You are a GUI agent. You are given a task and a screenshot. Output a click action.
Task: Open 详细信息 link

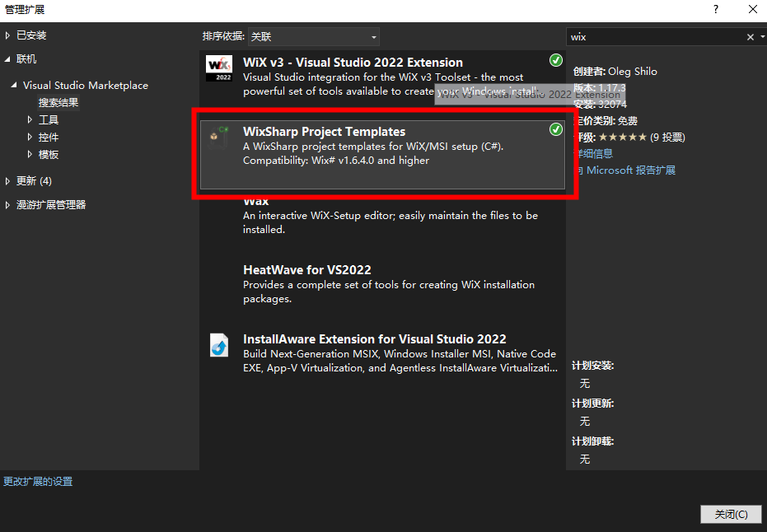click(594, 153)
